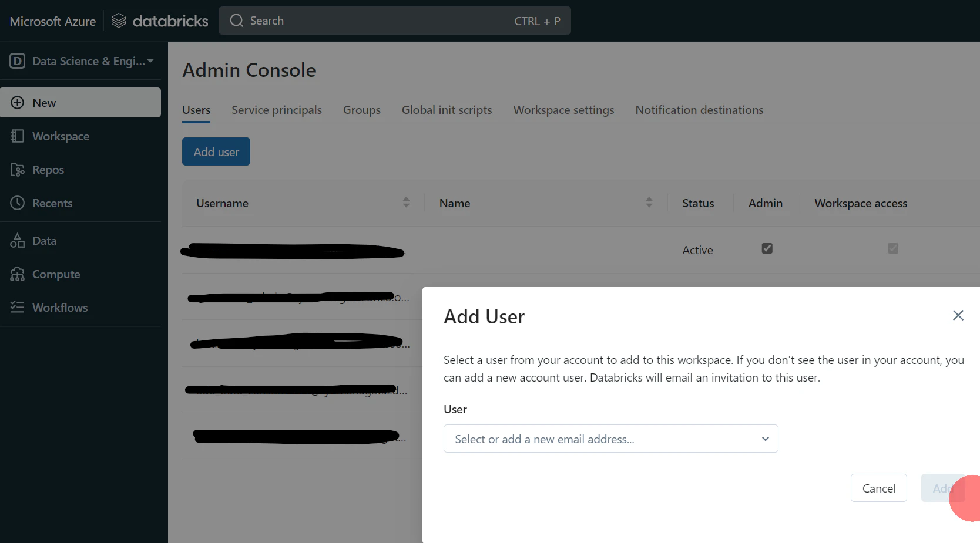
Task: Click the Status column header
Action: (698, 203)
